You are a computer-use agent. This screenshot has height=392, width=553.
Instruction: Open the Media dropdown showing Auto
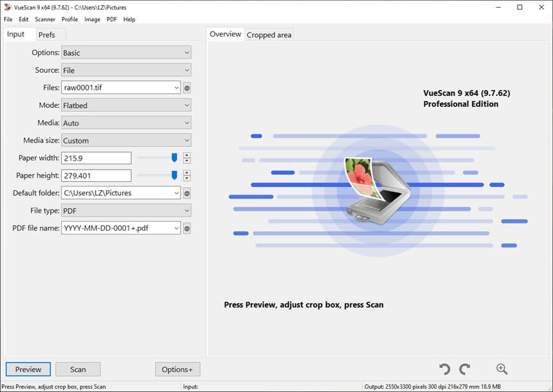click(x=126, y=123)
